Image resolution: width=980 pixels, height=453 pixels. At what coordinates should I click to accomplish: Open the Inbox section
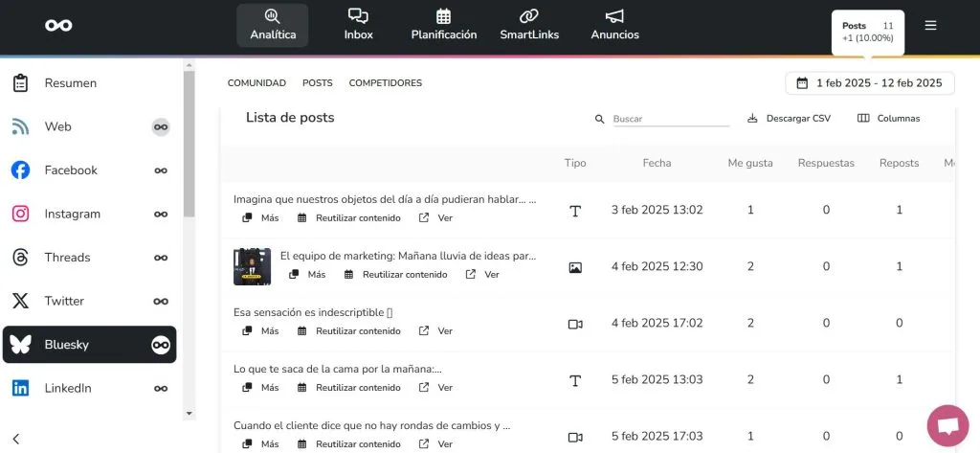coord(358,25)
